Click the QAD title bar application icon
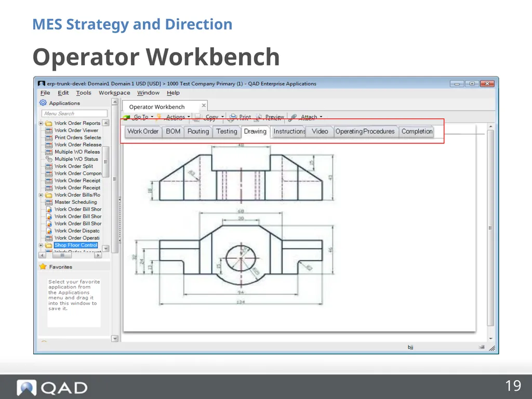The height and width of the screenshot is (399, 532). coord(42,84)
